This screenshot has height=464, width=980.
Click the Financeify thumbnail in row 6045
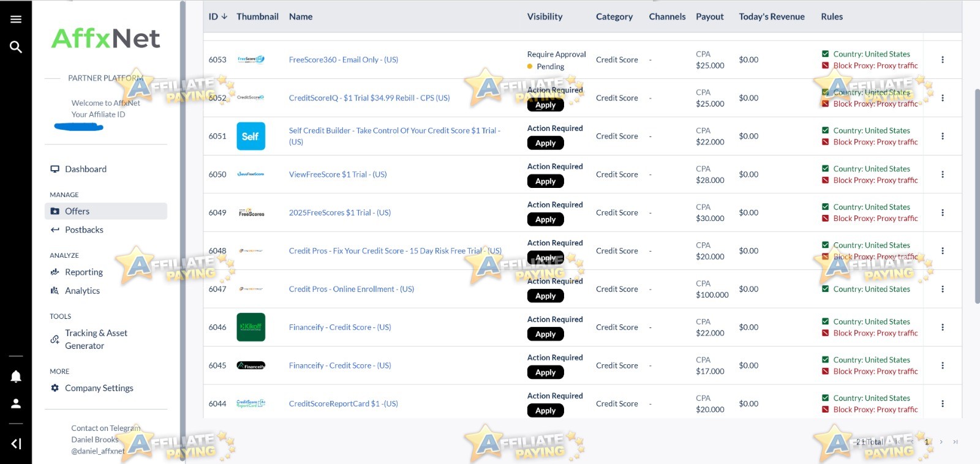coord(251,365)
